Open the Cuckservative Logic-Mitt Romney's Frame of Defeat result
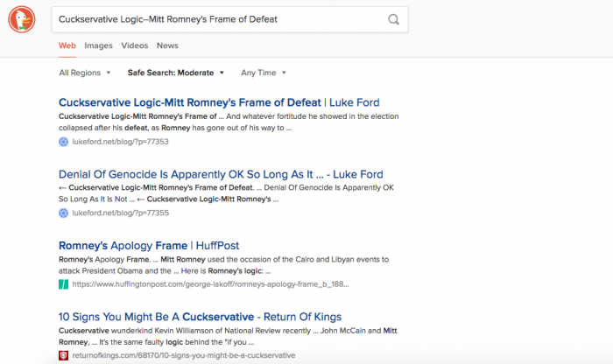 click(219, 102)
